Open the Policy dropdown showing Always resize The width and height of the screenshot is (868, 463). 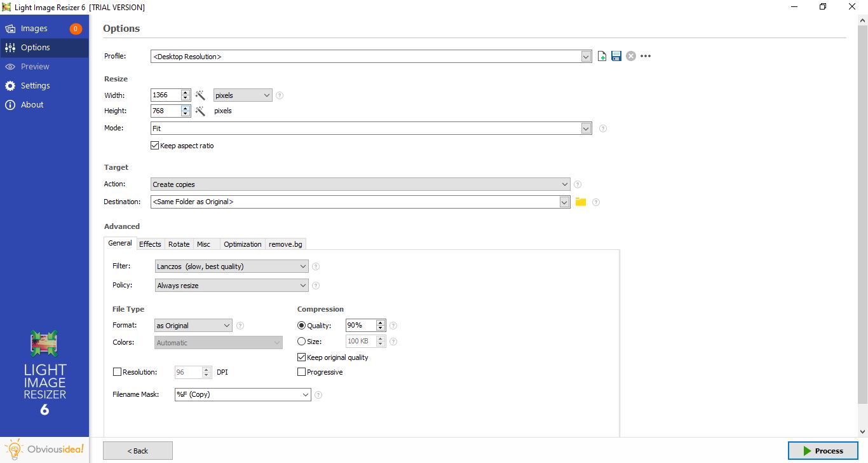pyautogui.click(x=232, y=286)
